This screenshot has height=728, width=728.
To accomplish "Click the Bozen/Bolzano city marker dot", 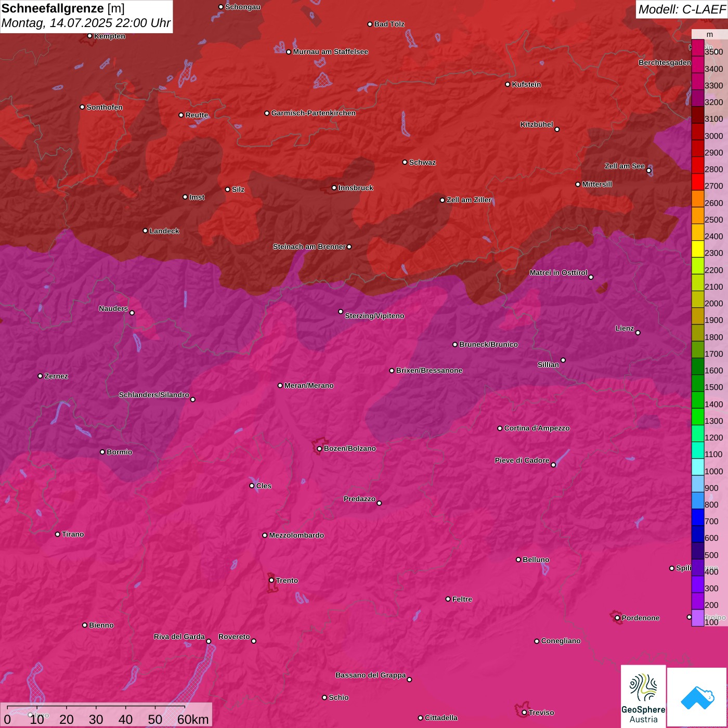I will [x=319, y=448].
